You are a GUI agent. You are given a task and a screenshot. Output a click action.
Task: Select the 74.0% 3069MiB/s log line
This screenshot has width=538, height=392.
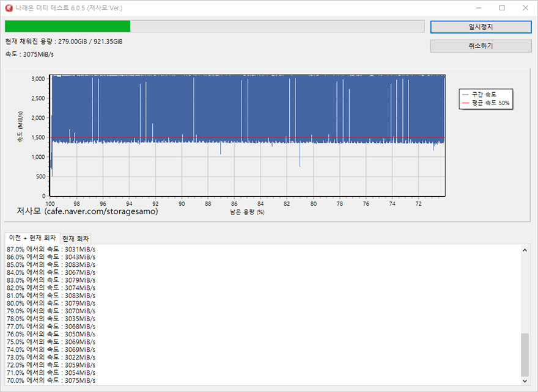51,349
